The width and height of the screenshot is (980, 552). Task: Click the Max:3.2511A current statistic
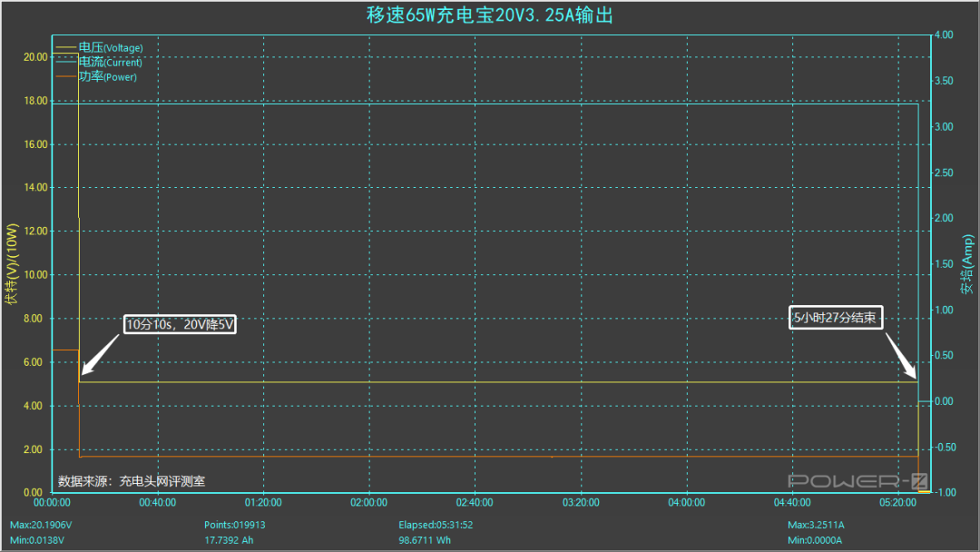click(x=817, y=525)
